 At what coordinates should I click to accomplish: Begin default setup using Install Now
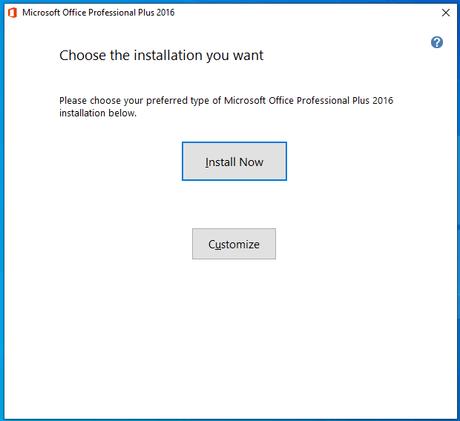pos(234,161)
